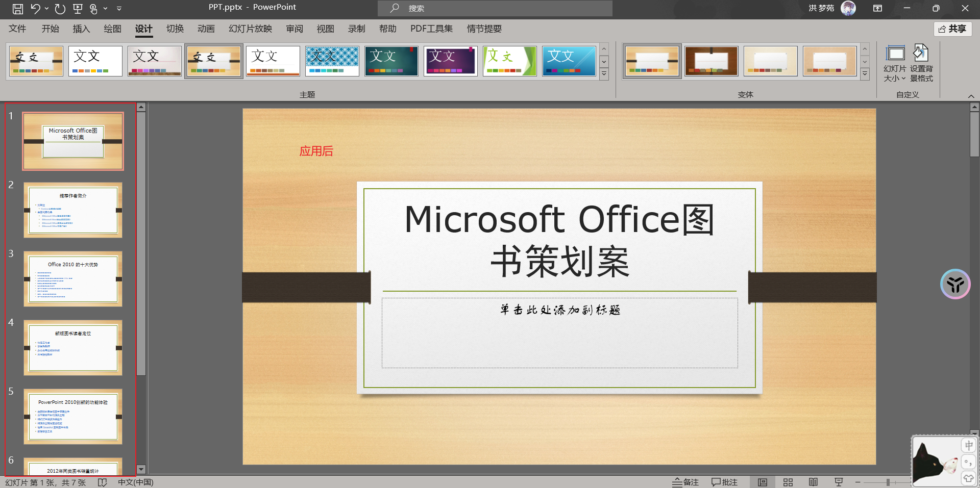Click the touch/mouse mode icon
Viewport: 980px width, 488px height.
(x=93, y=8)
